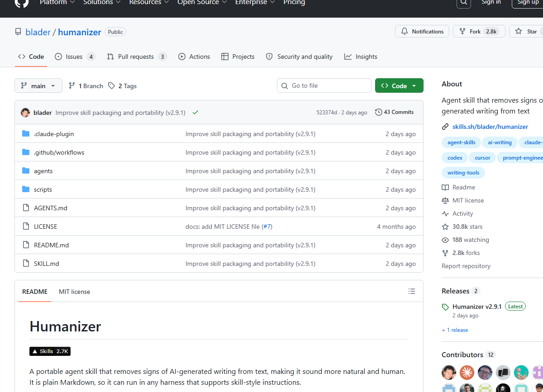Open the green Code dropdown button
This screenshot has width=543, height=392.
click(x=399, y=86)
